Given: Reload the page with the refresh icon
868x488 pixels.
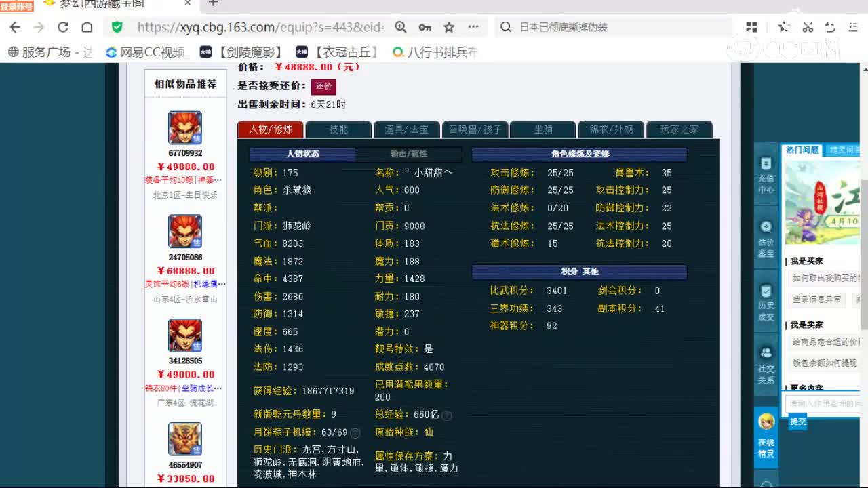Looking at the screenshot, I should [62, 28].
